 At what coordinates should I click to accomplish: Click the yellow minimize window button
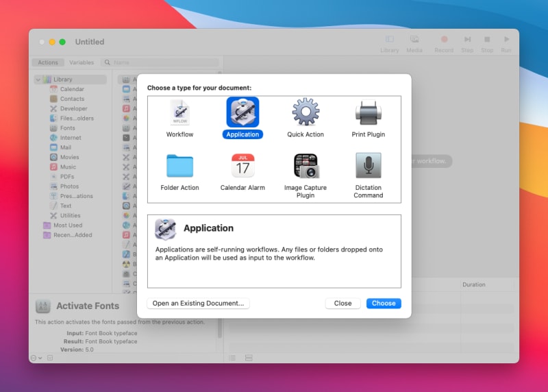52,42
